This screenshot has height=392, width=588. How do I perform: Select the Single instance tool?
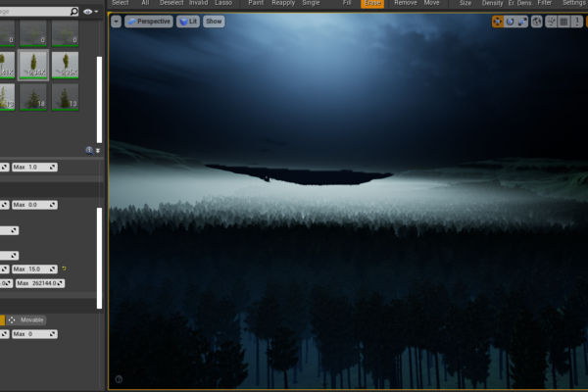click(x=311, y=3)
